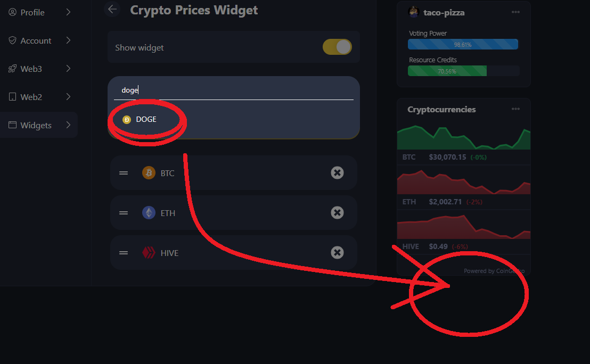
Task: Click the Ethereum diamond icon
Action: click(x=149, y=212)
